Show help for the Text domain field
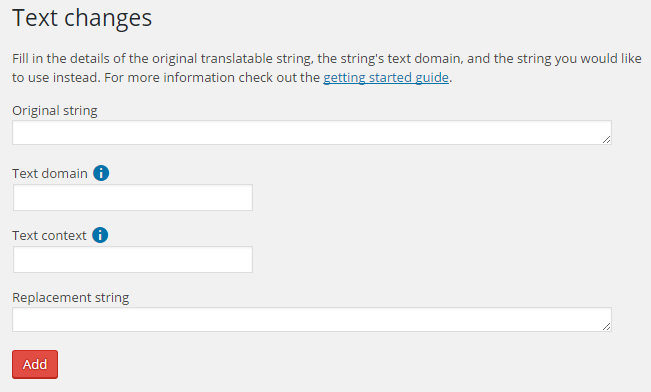 tap(101, 173)
